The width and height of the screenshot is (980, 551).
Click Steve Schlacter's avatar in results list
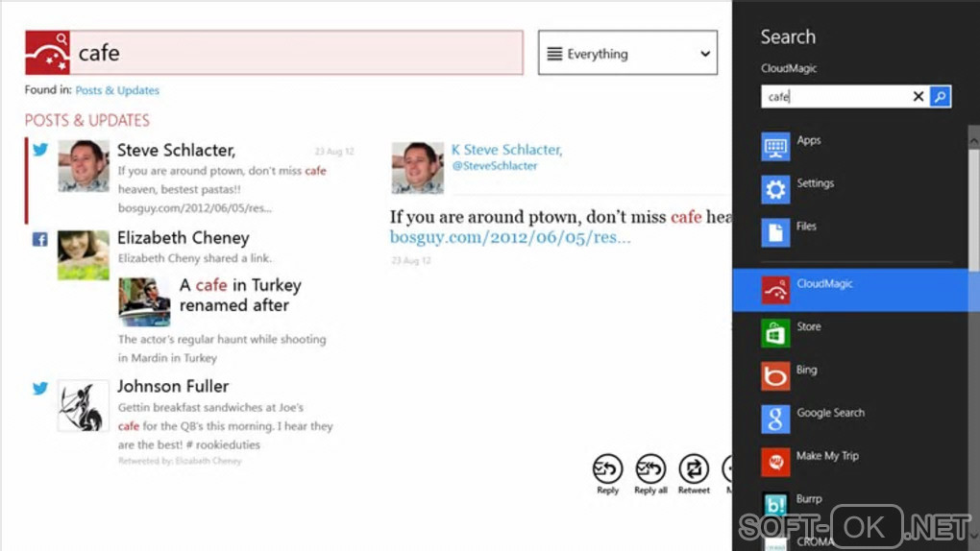[x=84, y=165]
